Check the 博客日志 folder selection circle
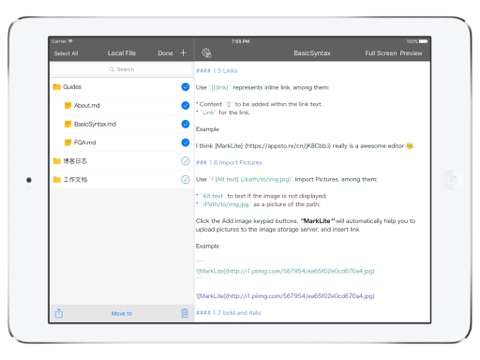The height and width of the screenshot is (360, 480). point(185,161)
